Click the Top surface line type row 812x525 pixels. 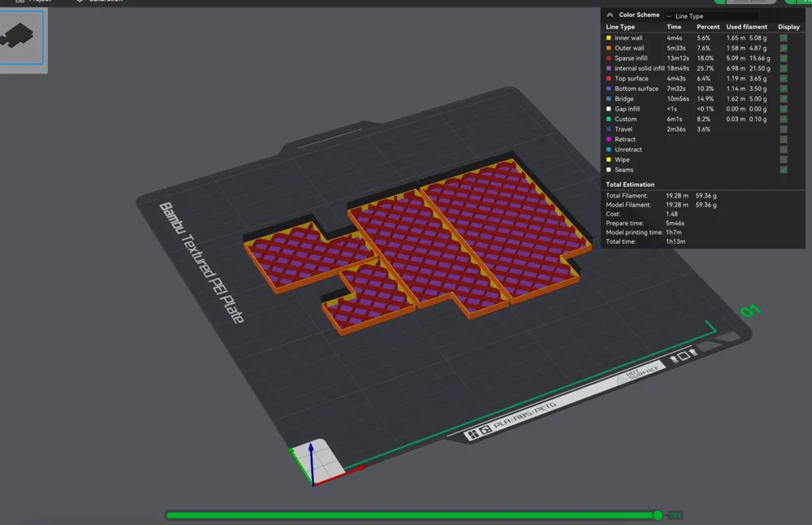pos(632,79)
